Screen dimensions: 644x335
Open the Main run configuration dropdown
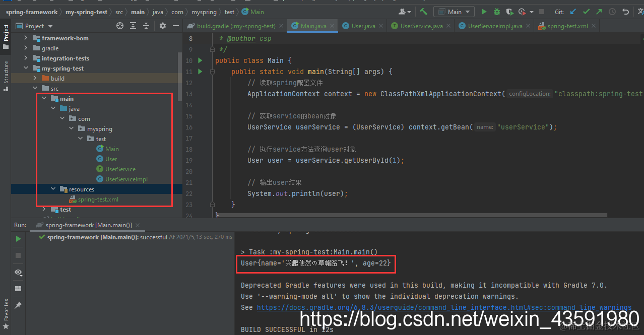coord(454,12)
